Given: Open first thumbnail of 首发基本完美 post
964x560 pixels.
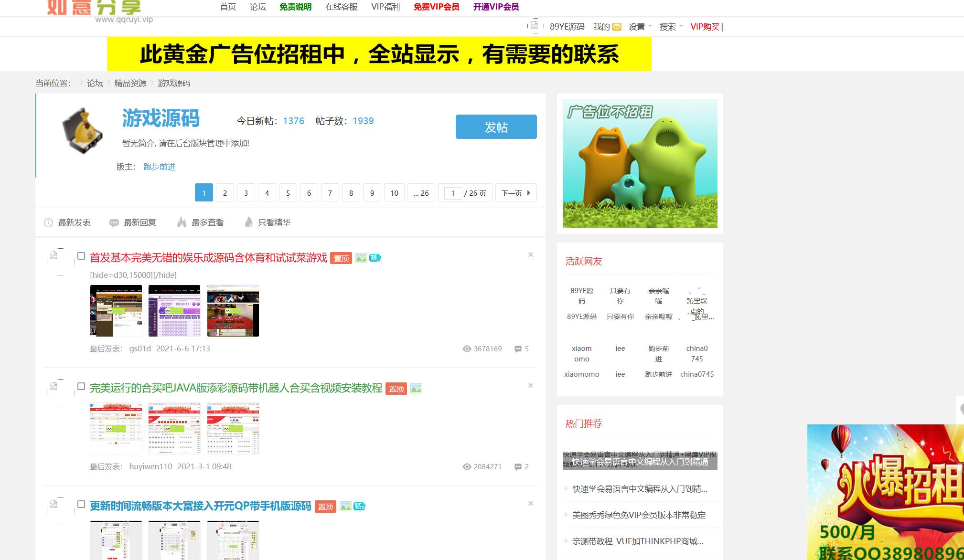Looking at the screenshot, I should pos(116,311).
